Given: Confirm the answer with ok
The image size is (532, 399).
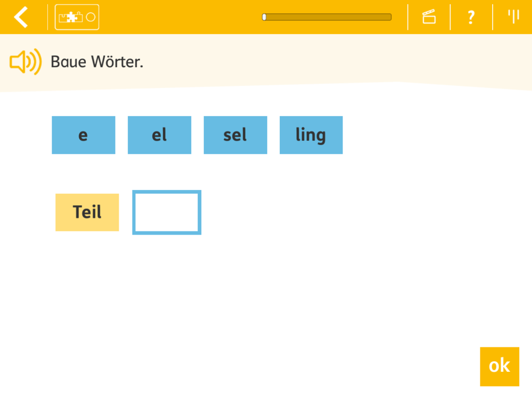Looking at the screenshot, I should tap(500, 367).
